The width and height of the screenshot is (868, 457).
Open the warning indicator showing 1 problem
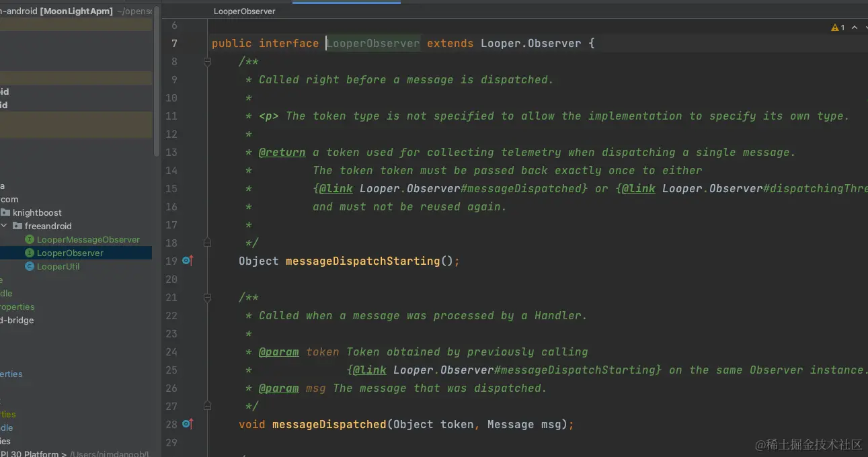(838, 28)
